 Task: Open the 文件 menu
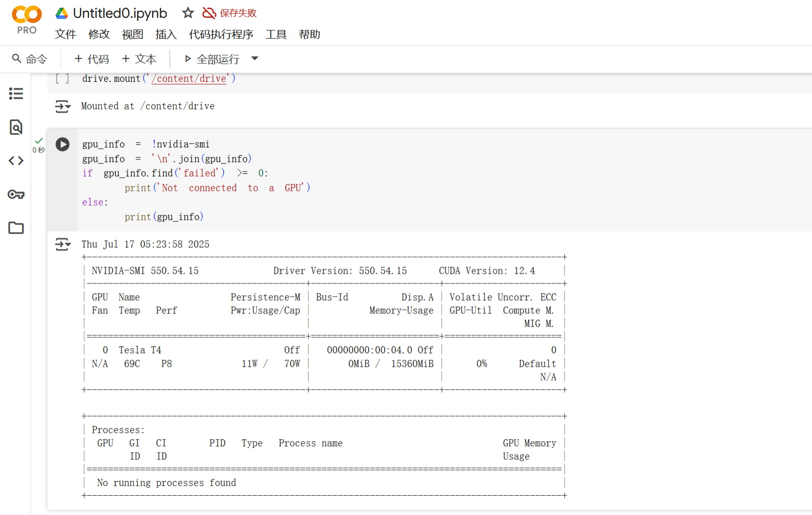click(x=66, y=34)
